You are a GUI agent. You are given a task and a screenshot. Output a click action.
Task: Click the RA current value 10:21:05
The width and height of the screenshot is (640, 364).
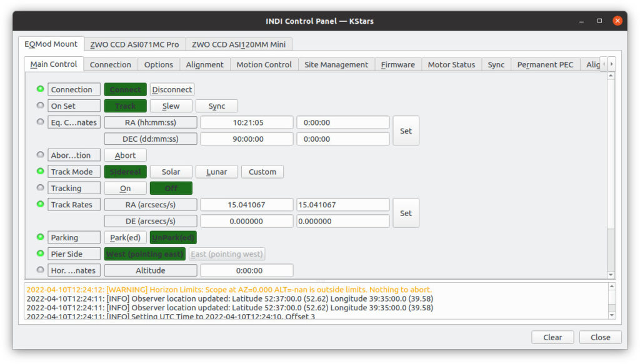pyautogui.click(x=247, y=122)
